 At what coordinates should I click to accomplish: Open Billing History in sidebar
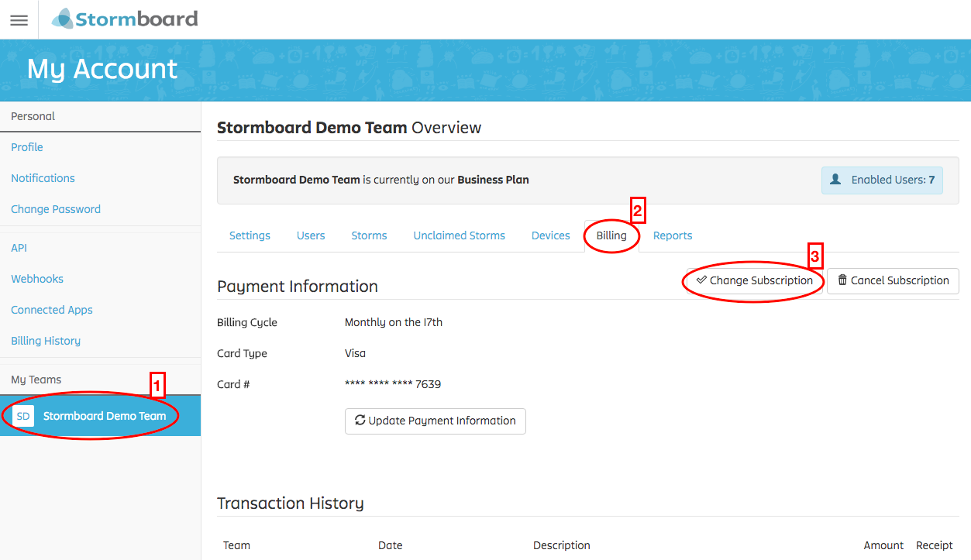[x=46, y=341]
